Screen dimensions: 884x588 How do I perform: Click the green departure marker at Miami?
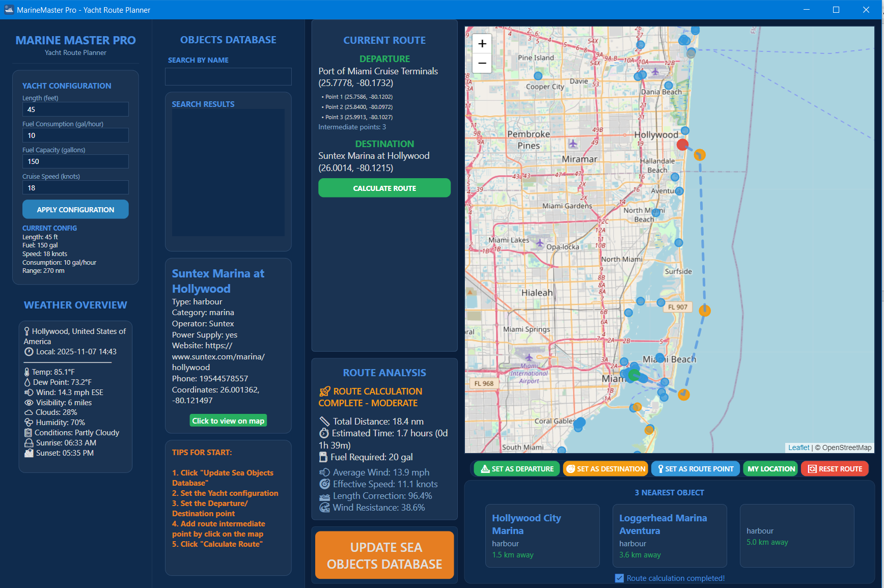click(633, 375)
